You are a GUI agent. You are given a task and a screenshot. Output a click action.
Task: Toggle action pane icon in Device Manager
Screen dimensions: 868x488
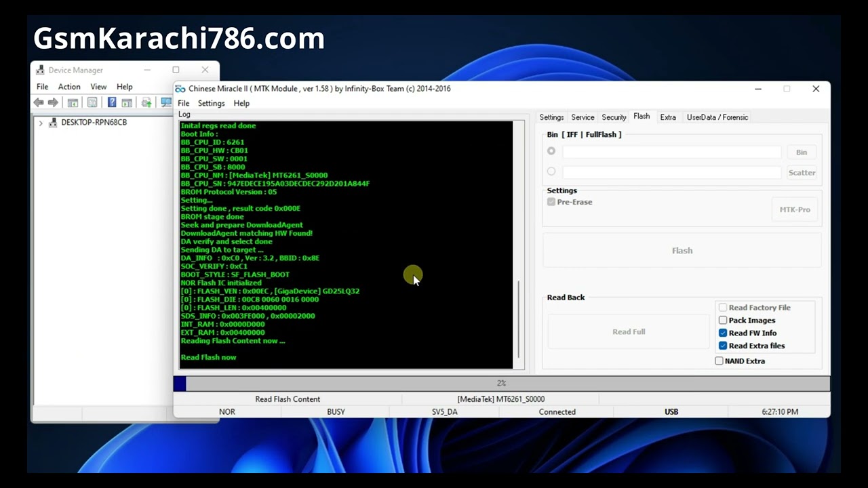click(x=127, y=102)
